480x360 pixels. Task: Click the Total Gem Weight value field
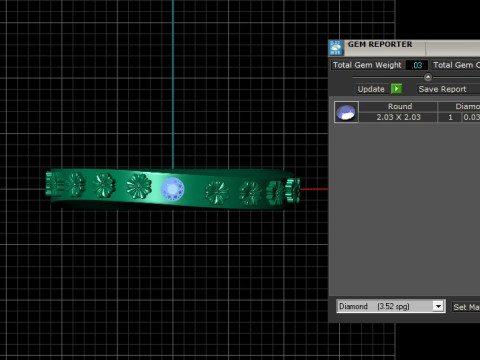pos(417,65)
